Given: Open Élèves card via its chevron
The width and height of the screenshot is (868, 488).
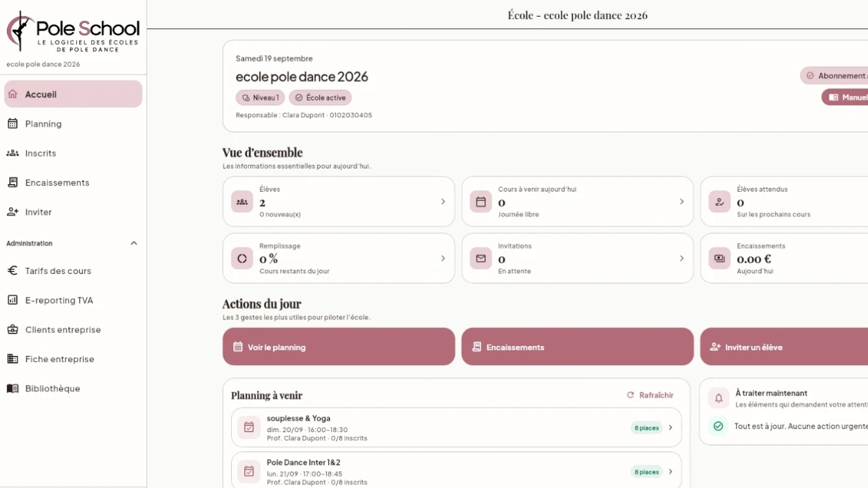Looking at the screenshot, I should (443, 202).
